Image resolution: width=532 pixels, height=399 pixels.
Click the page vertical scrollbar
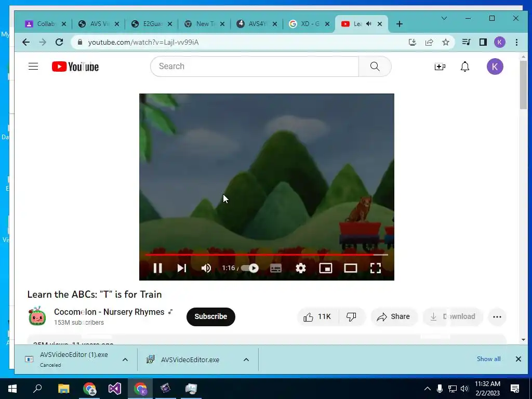523,85
